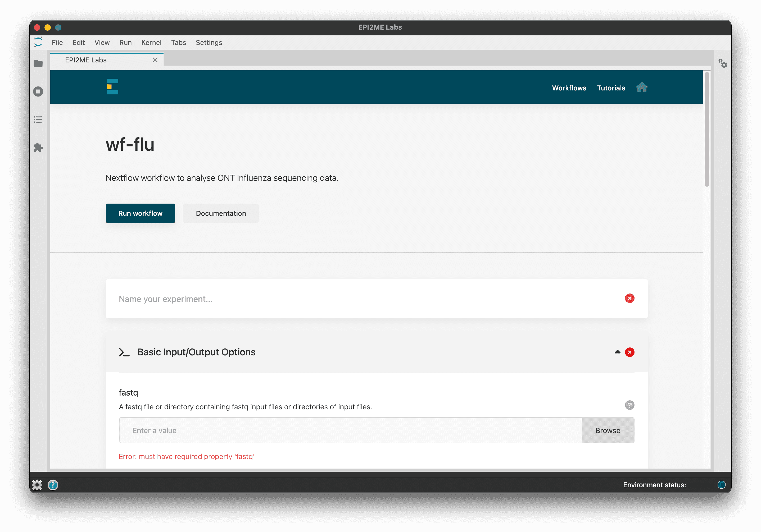The image size is (761, 532).
Task: Open the Kernel menu
Action: [151, 42]
